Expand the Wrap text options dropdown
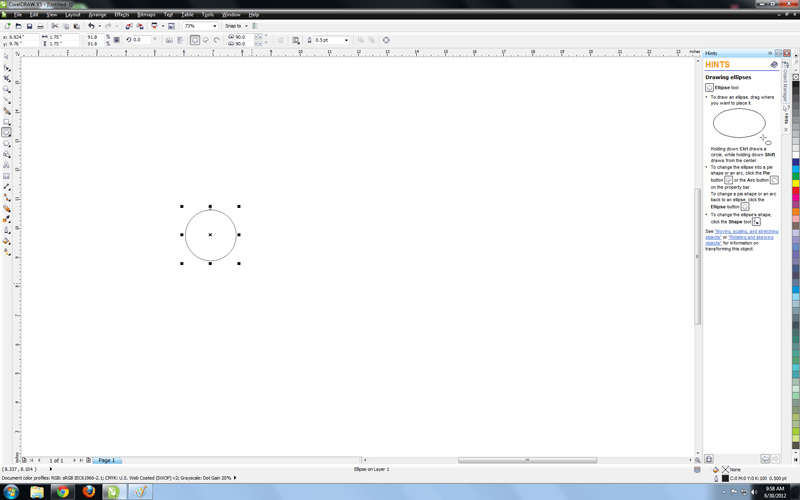 point(295,40)
